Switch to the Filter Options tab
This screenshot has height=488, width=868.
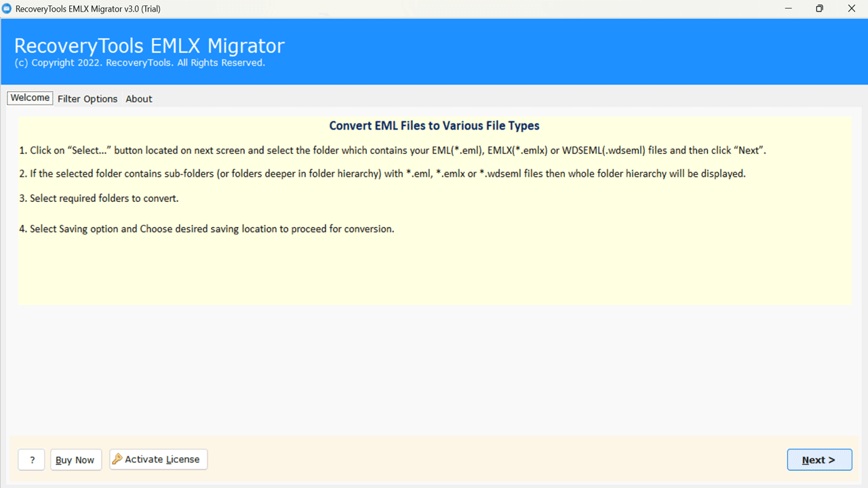pos(87,99)
